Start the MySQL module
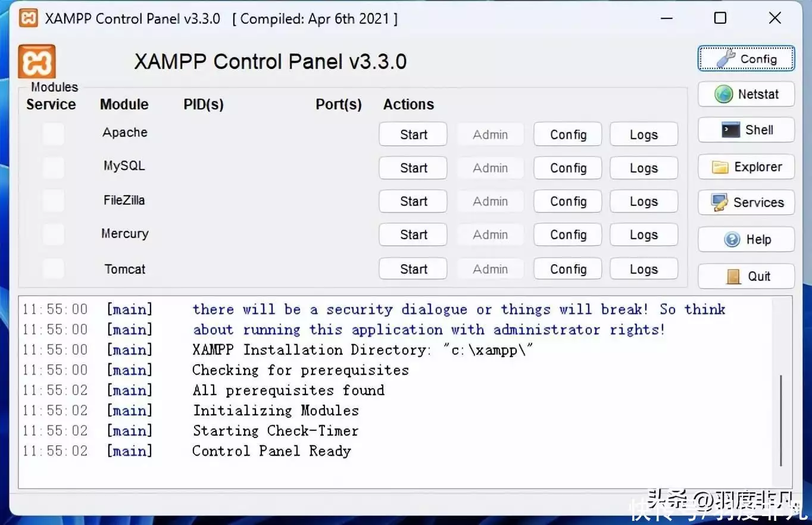The image size is (812, 525). pyautogui.click(x=413, y=168)
